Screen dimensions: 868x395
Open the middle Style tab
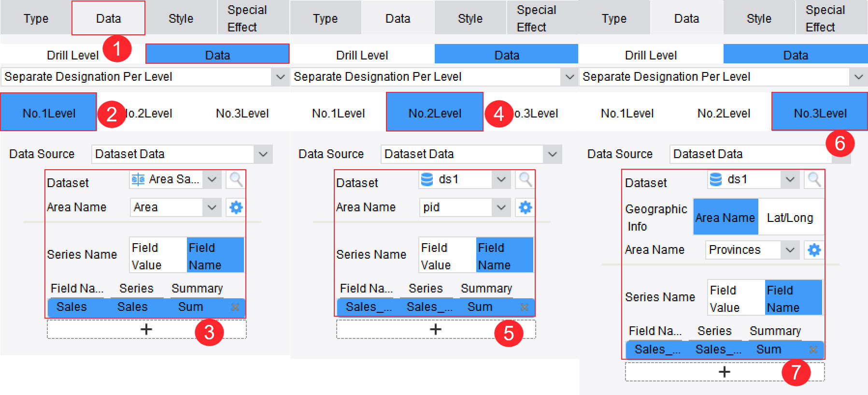tap(470, 18)
